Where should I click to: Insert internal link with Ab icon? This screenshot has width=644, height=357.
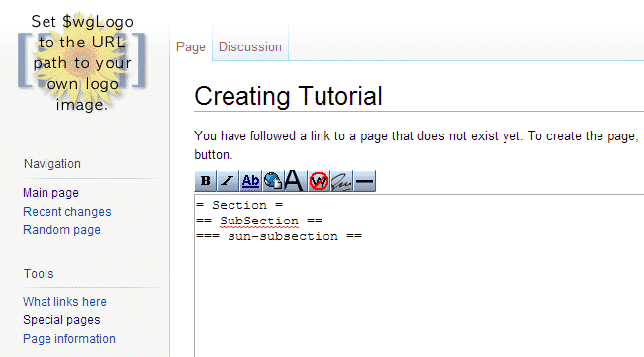pyautogui.click(x=250, y=181)
